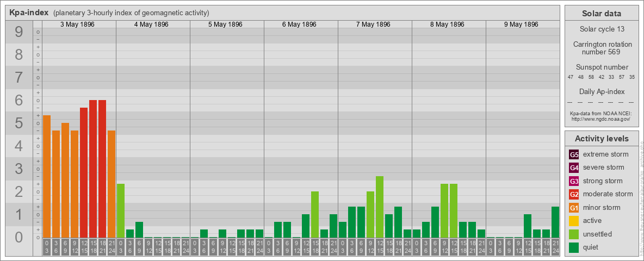This screenshot has height=261, width=644.
Task: Click the 'Kpa-index' chart title
Action: [x=29, y=13]
